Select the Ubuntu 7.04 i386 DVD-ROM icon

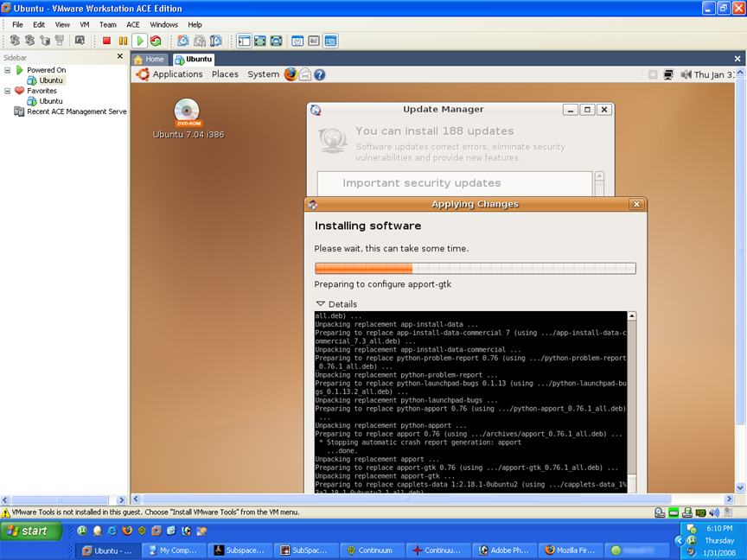(188, 118)
